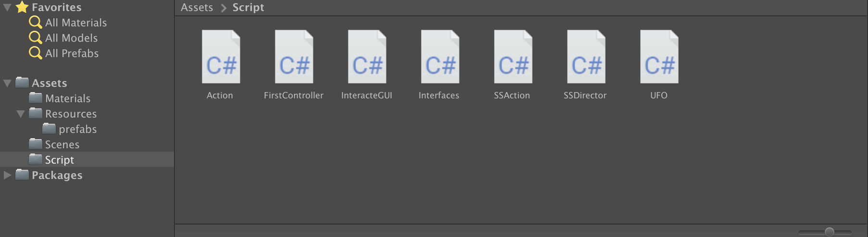Screen dimensions: 868x237
Task: Select the UFO C# script icon
Action: 659,57
